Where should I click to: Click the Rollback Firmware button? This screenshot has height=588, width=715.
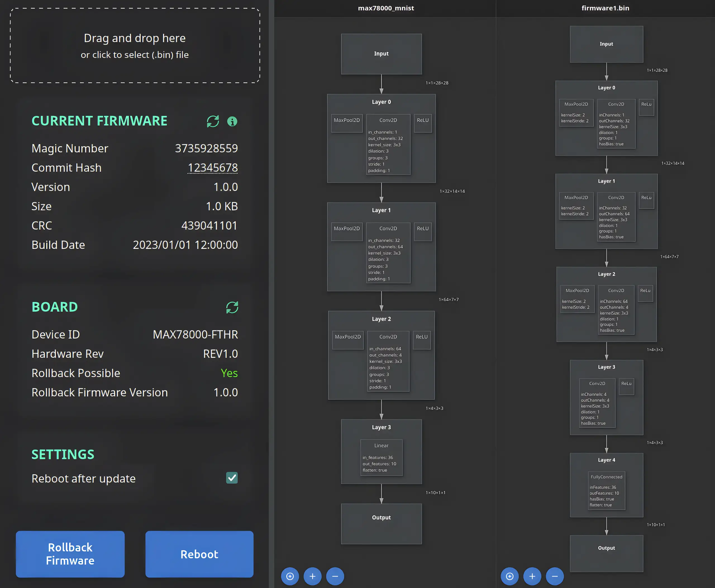(x=70, y=554)
